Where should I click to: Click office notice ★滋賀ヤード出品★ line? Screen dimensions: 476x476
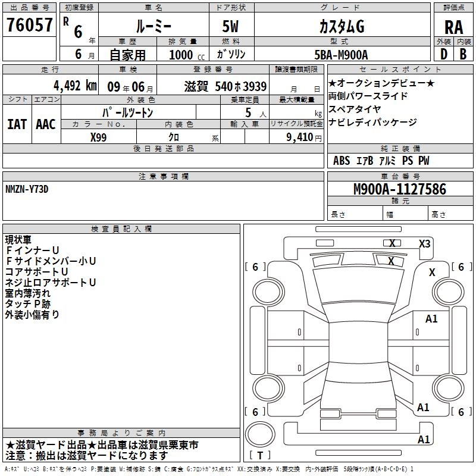tap(102, 445)
